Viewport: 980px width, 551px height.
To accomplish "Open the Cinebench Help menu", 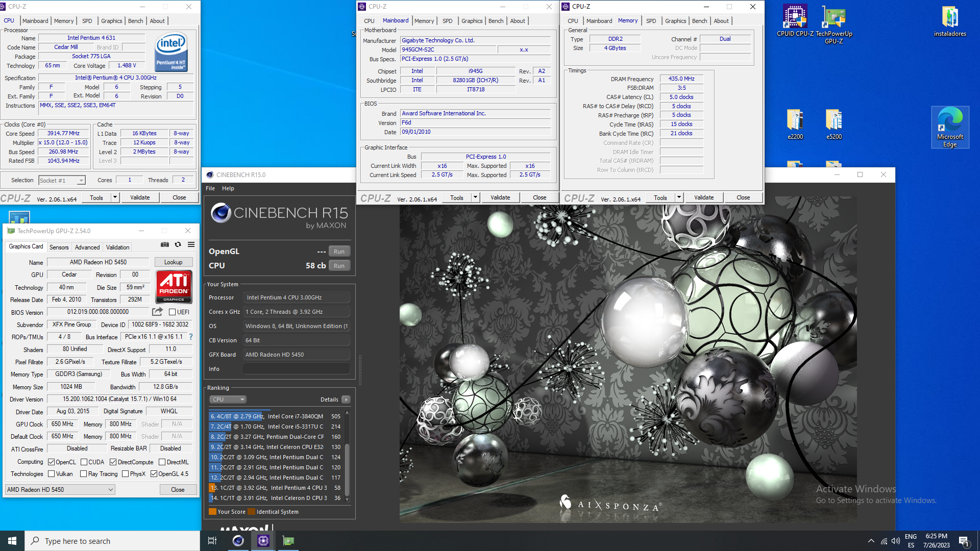I will pyautogui.click(x=228, y=188).
